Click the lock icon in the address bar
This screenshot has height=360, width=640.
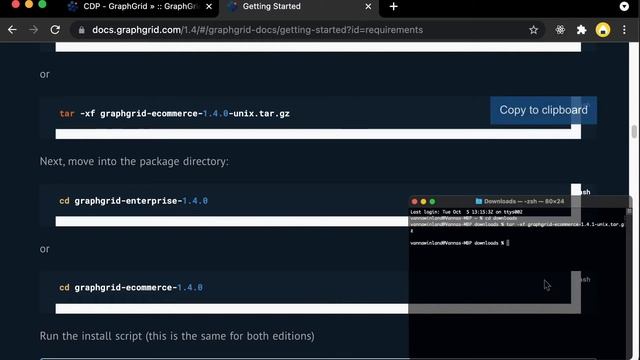[82, 30]
